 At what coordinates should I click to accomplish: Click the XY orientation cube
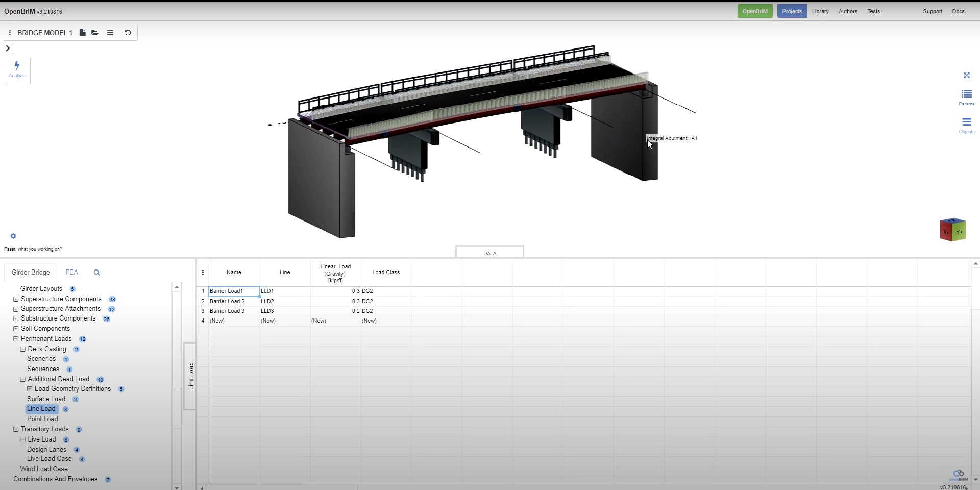click(952, 230)
